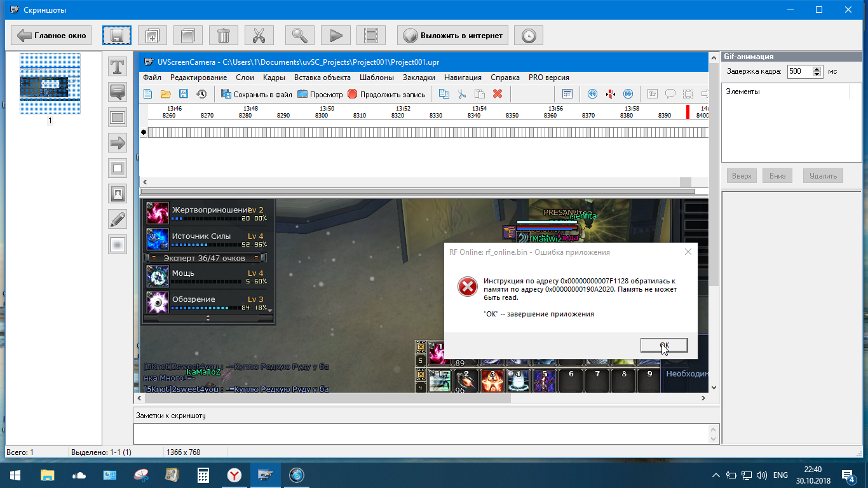Click Выложить в интернет button
Screen dimensions: 868x488
click(452, 36)
